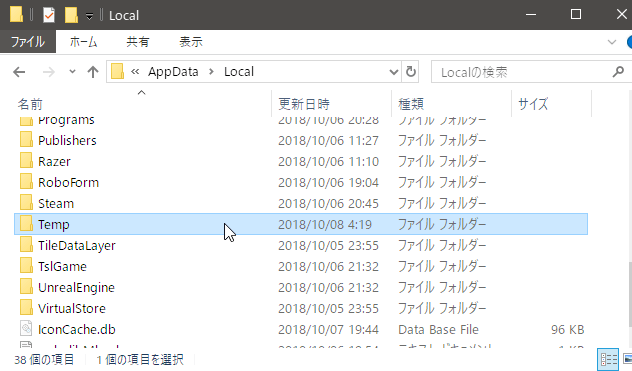Switch to the ホーム ribbon tab
632x371 pixels.
coord(83,42)
